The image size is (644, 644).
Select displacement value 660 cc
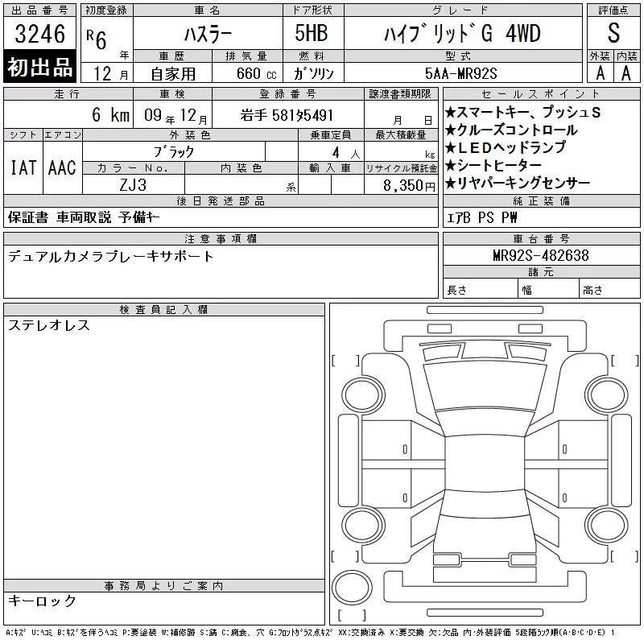coord(256,73)
